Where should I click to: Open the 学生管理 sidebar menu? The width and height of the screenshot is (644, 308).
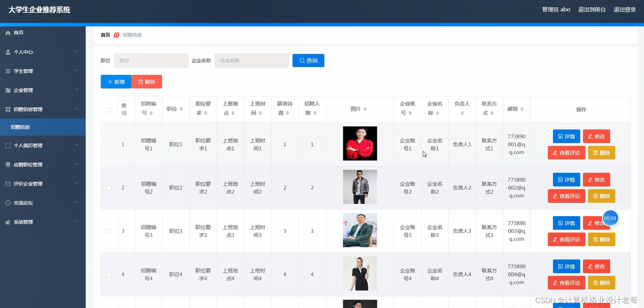(43, 71)
